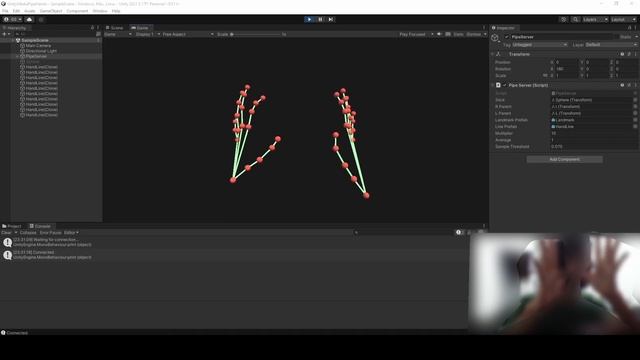Click the Transform presets icon

point(629,54)
